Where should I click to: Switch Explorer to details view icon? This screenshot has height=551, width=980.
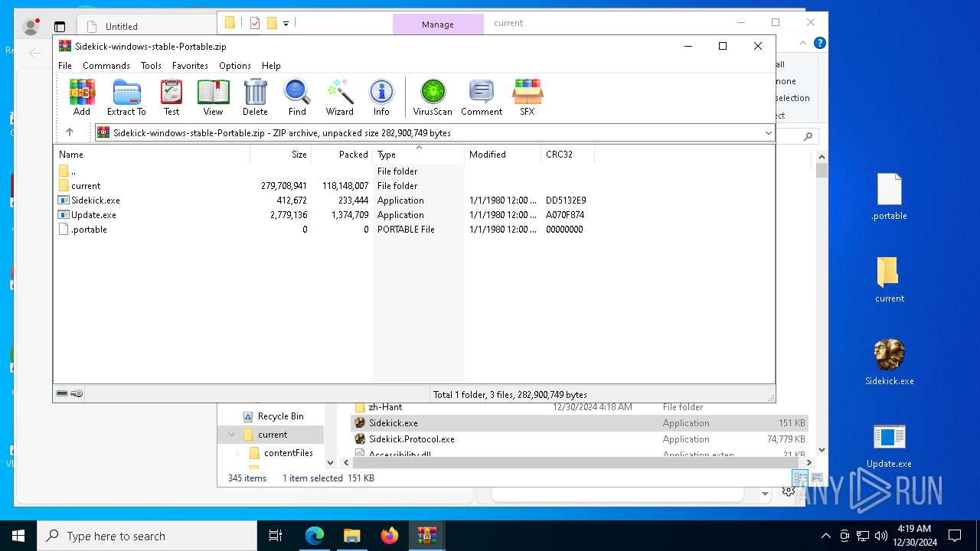point(800,478)
